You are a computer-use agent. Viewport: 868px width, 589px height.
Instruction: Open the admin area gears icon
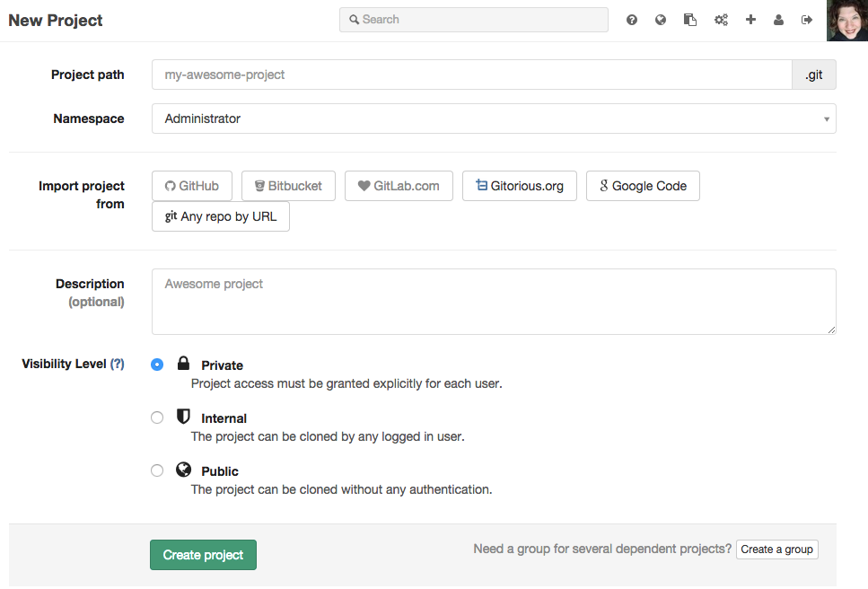[x=721, y=19]
